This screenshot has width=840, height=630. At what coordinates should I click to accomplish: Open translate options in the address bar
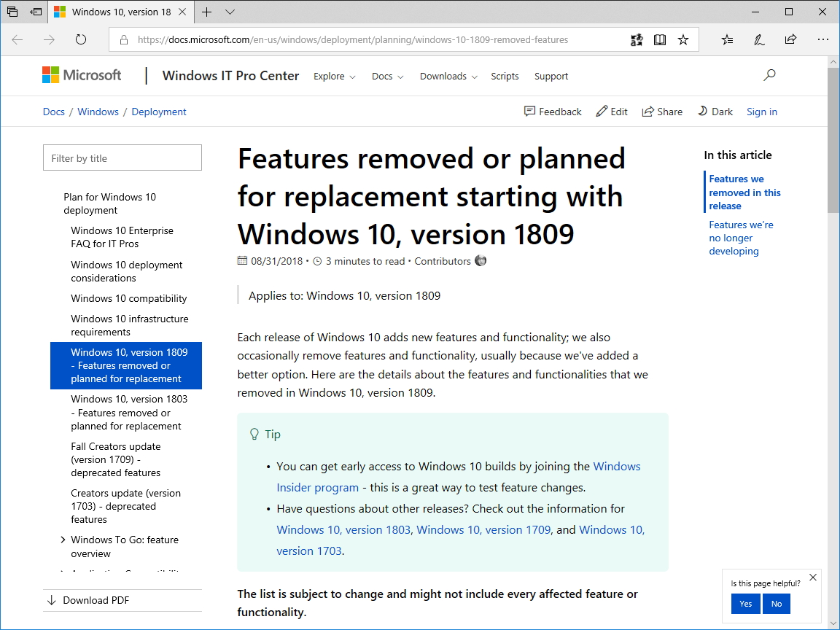[637, 40]
